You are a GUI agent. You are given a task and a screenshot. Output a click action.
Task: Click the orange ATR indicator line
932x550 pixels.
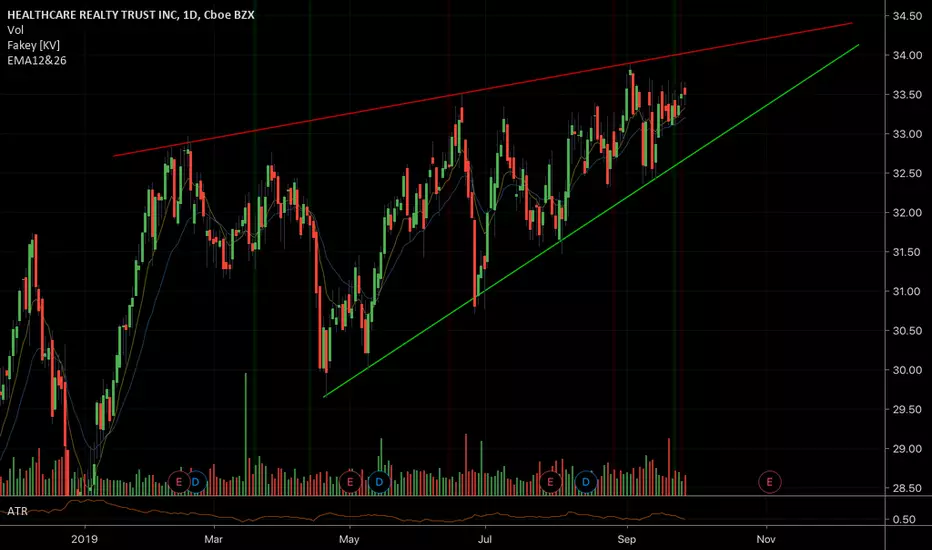pyautogui.click(x=342, y=514)
